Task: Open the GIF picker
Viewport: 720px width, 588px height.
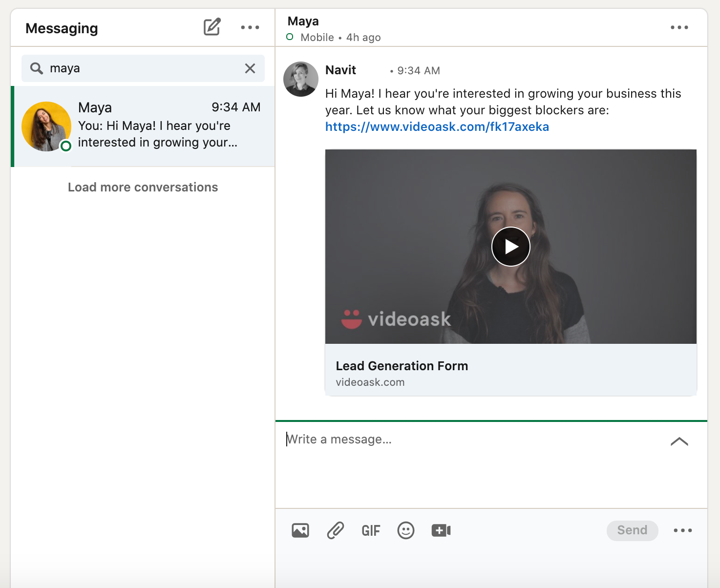Action: [x=371, y=530]
